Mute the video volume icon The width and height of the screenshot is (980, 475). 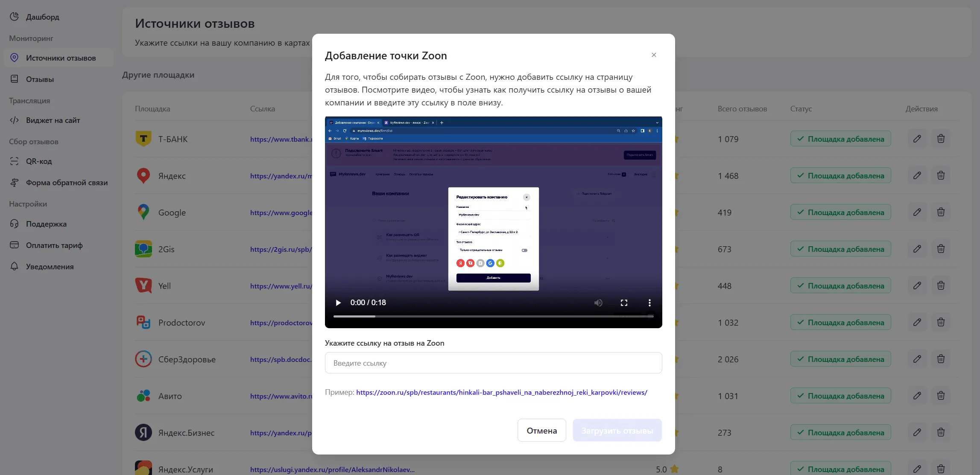pos(598,303)
